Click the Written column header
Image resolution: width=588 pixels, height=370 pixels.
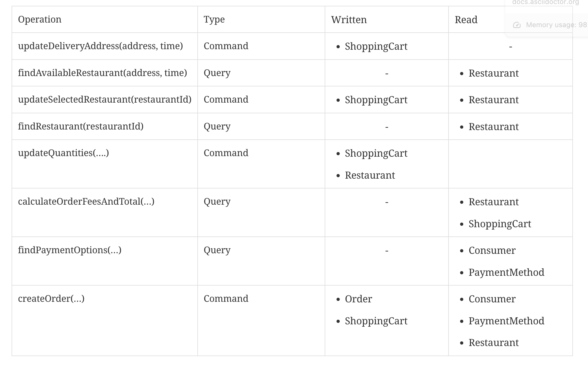pyautogui.click(x=349, y=20)
